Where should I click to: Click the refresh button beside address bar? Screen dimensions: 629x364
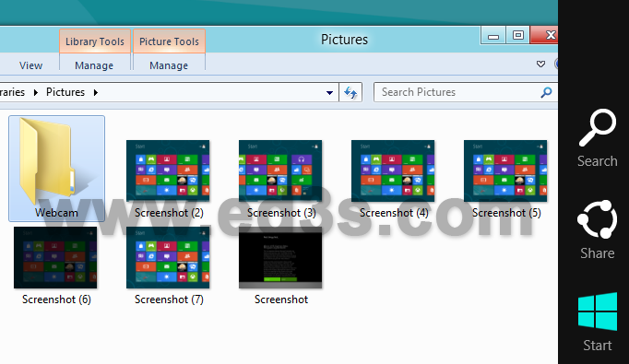point(350,92)
